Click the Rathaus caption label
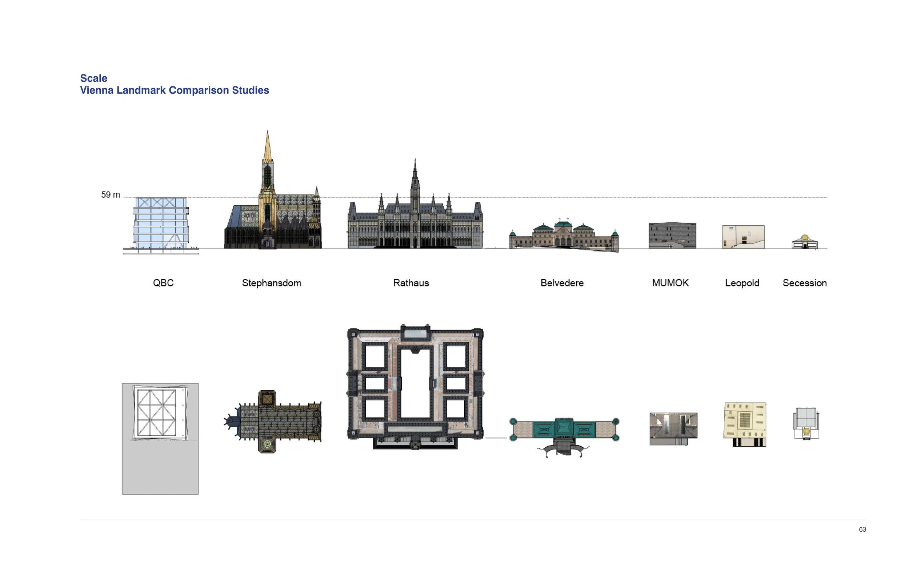The image size is (909, 588). [411, 283]
